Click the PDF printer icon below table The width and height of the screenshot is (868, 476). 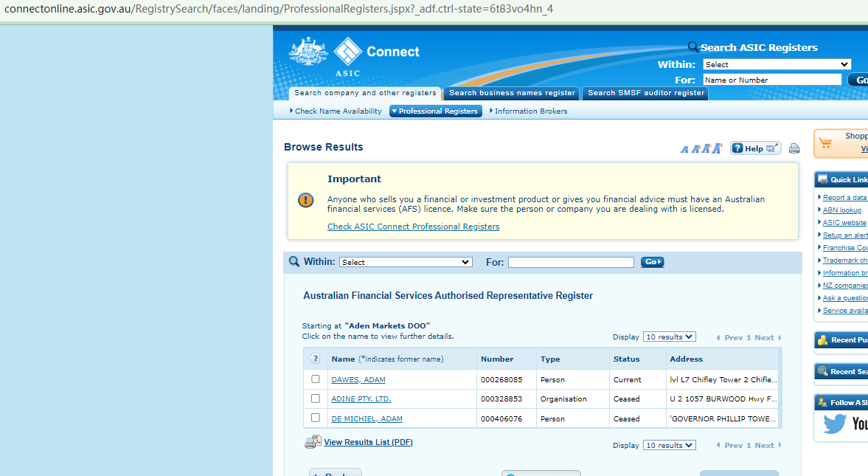click(313, 441)
